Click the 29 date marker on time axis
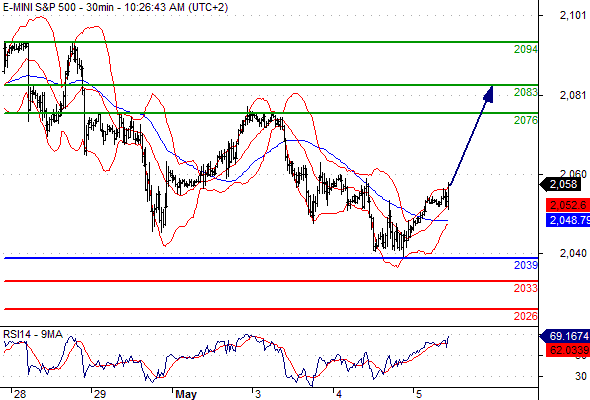The height and width of the screenshot is (400, 590). point(100,394)
